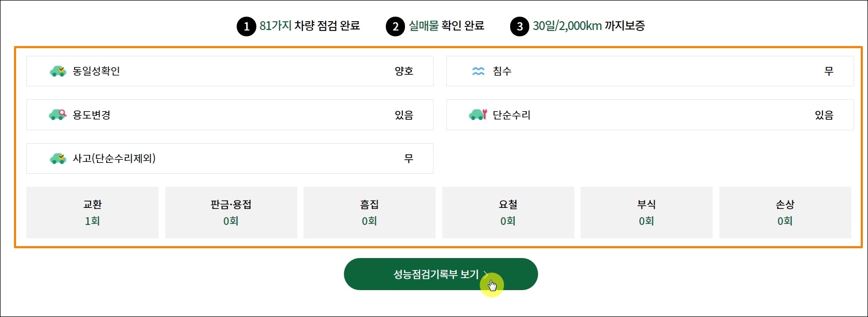Click the 용도변경 car magnifier icon
This screenshot has height=317, width=868.
pos(58,115)
